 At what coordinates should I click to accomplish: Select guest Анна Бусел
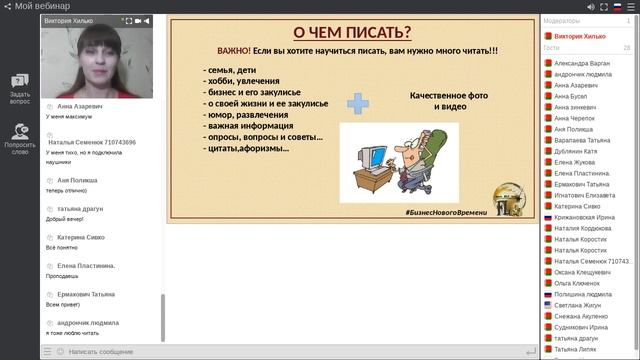tap(570, 96)
